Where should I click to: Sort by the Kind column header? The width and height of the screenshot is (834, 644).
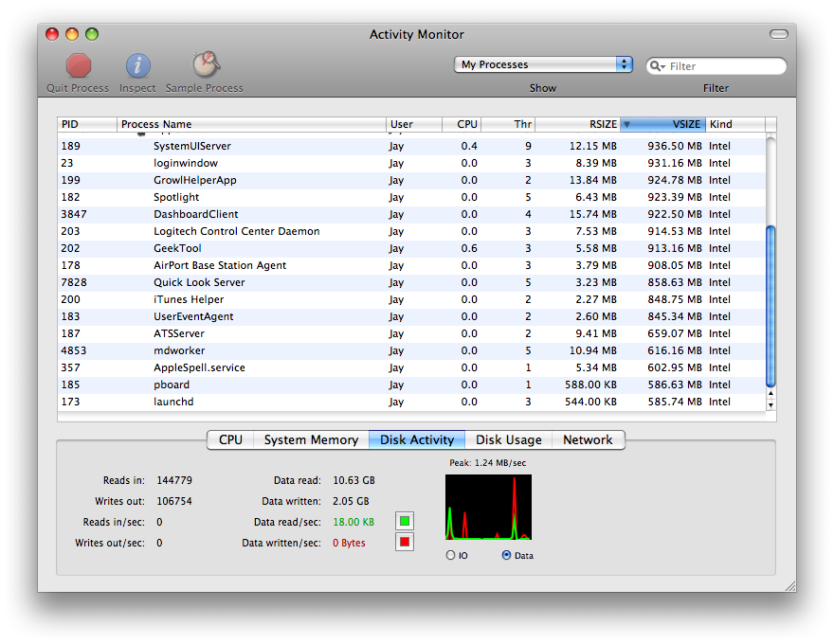click(x=735, y=124)
